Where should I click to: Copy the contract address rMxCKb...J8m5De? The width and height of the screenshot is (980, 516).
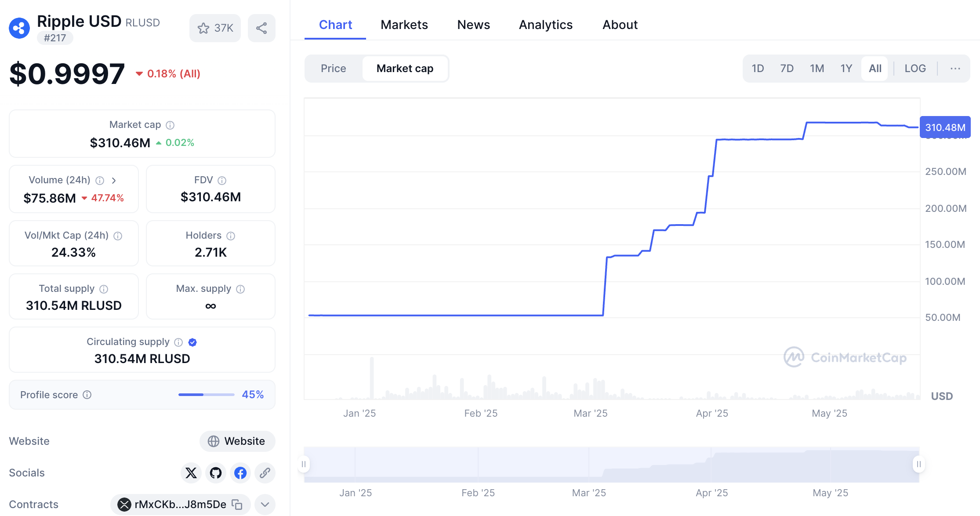pyautogui.click(x=237, y=505)
